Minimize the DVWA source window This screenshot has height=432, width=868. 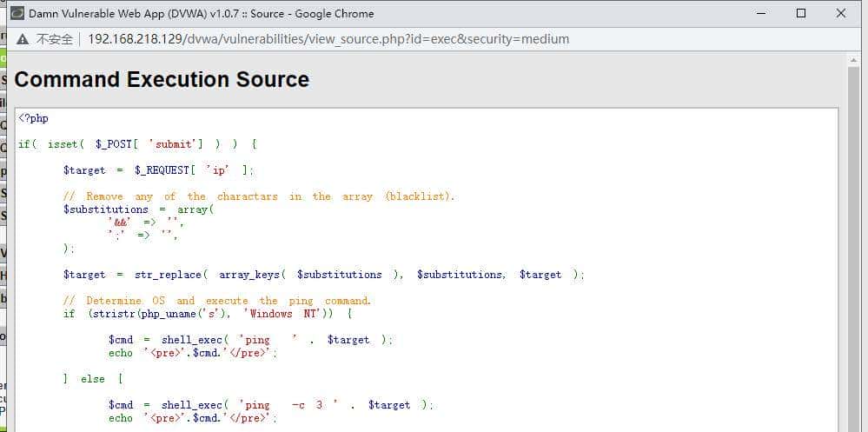click(x=761, y=13)
